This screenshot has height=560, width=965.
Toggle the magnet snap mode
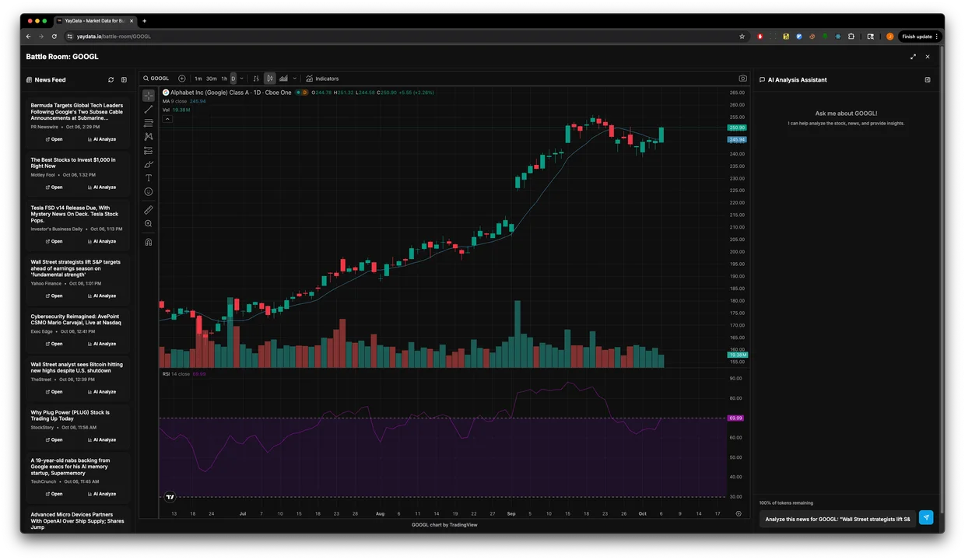pos(149,242)
